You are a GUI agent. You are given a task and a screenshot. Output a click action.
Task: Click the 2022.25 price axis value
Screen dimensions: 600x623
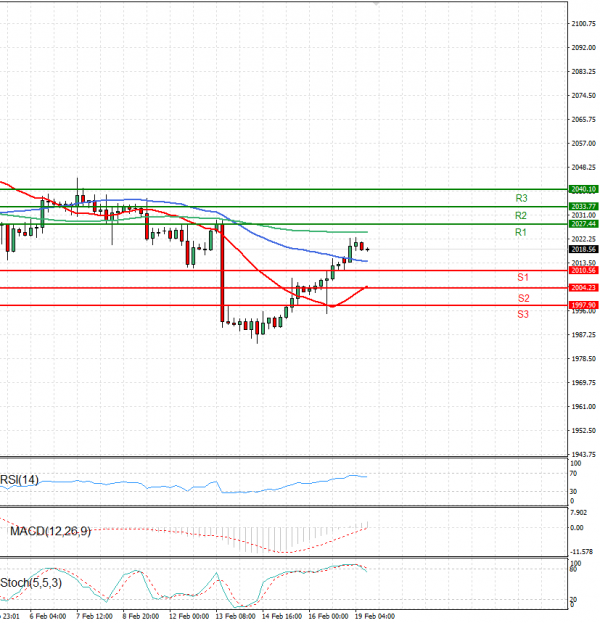tap(583, 239)
